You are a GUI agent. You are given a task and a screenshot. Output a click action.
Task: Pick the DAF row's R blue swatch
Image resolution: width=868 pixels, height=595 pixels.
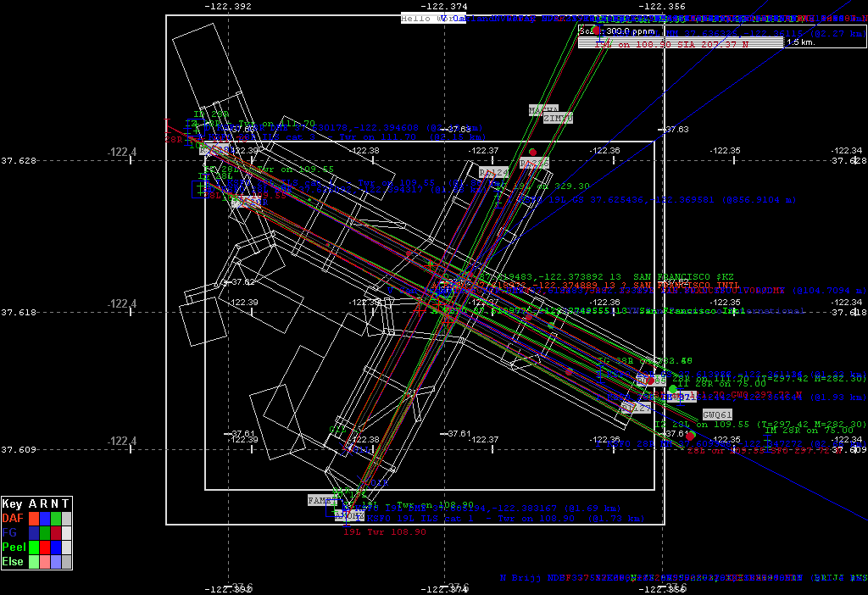pyautogui.click(x=45, y=518)
